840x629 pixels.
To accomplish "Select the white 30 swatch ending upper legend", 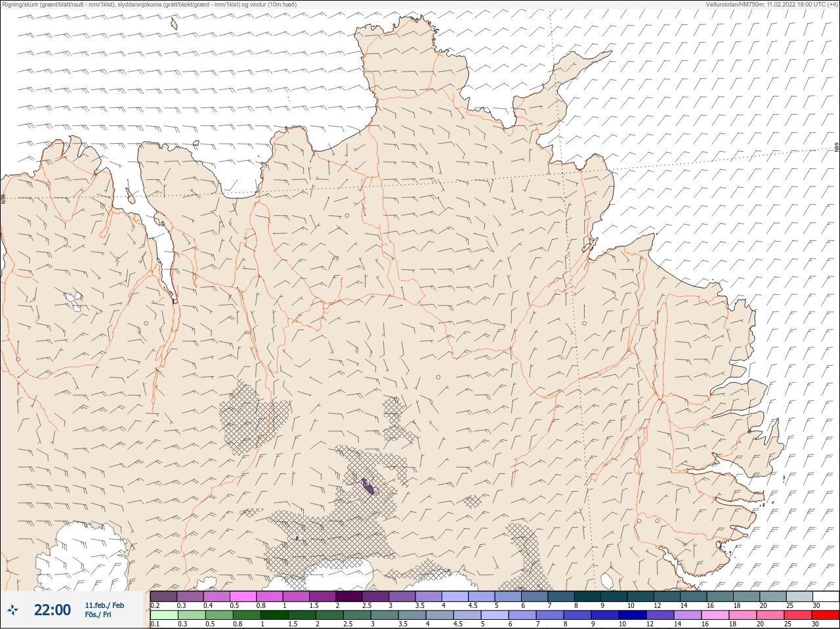I will click(x=826, y=596).
